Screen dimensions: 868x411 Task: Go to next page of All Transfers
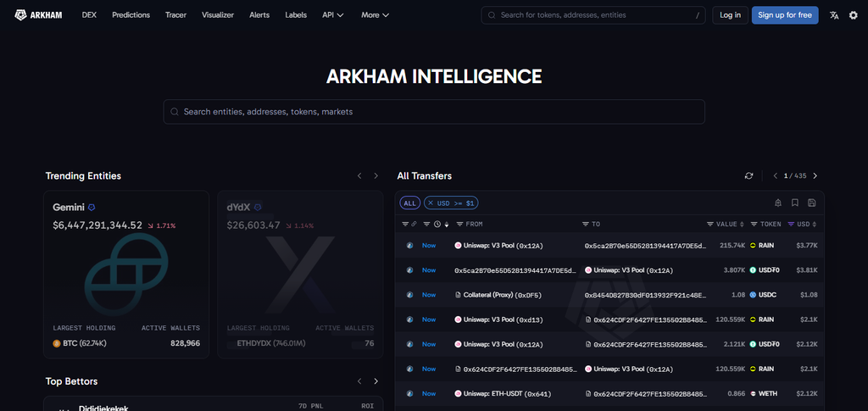point(815,176)
